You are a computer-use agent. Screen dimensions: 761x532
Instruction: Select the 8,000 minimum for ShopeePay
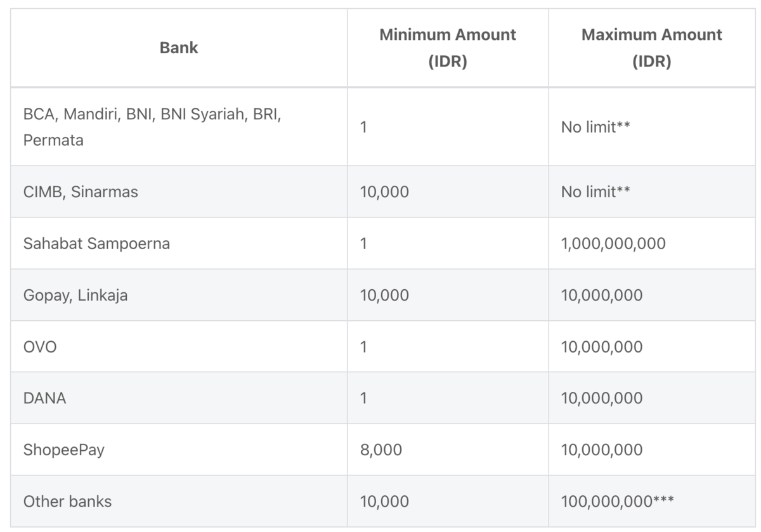381,450
